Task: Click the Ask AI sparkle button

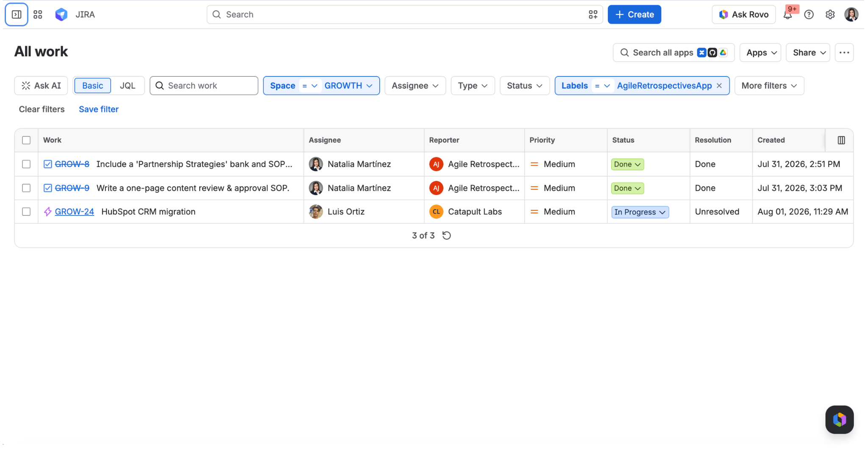Action: pyautogui.click(x=41, y=86)
